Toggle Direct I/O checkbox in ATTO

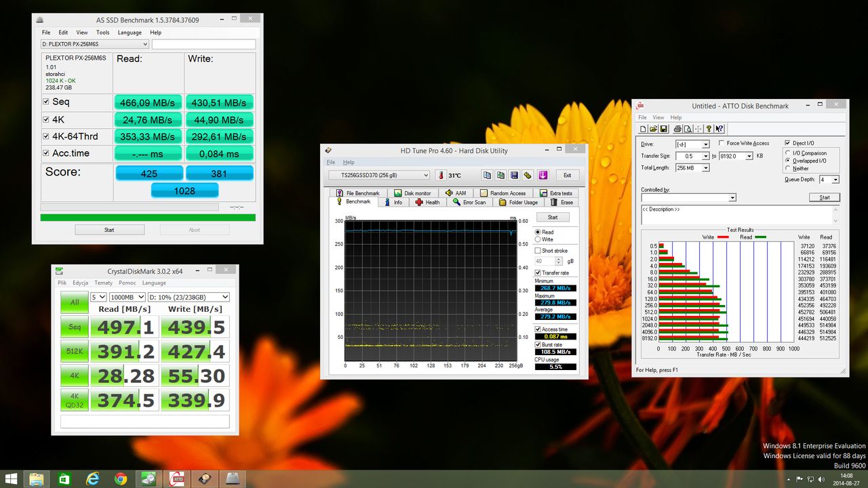pyautogui.click(x=787, y=143)
